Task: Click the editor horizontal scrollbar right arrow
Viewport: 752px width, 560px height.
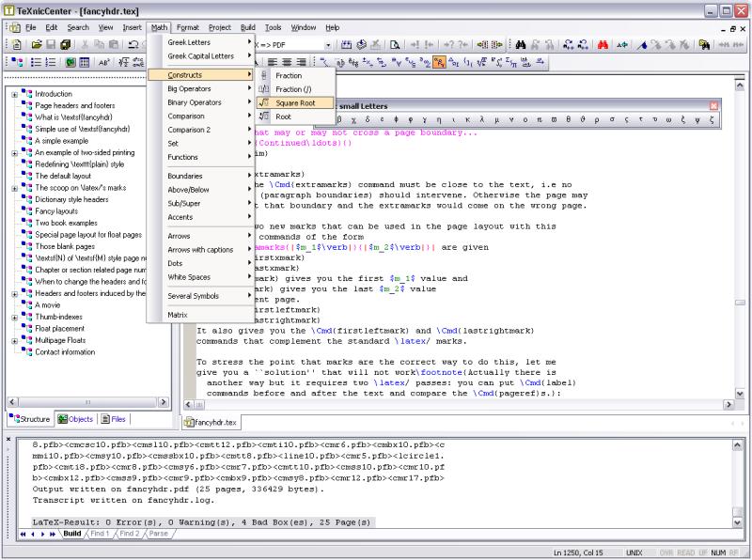Action: click(x=728, y=405)
